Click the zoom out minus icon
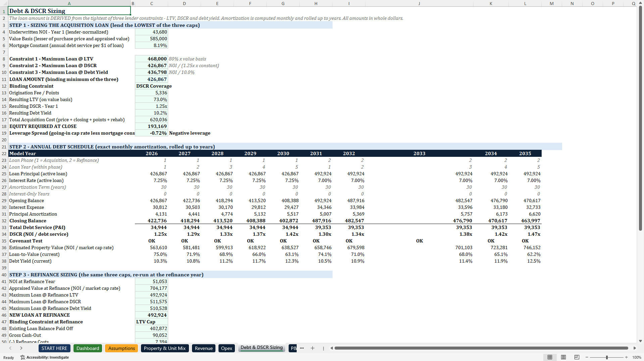644x361 pixels. [587, 357]
